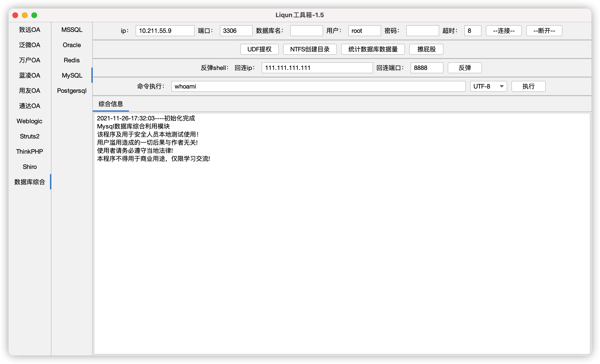Viewport: 600px width, 364px height.
Task: Click the 统计数据库数据量 button
Action: click(x=373, y=49)
